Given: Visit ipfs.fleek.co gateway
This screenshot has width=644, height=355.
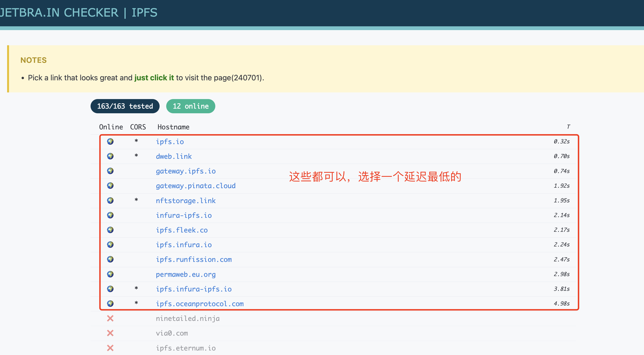Looking at the screenshot, I should click(182, 230).
